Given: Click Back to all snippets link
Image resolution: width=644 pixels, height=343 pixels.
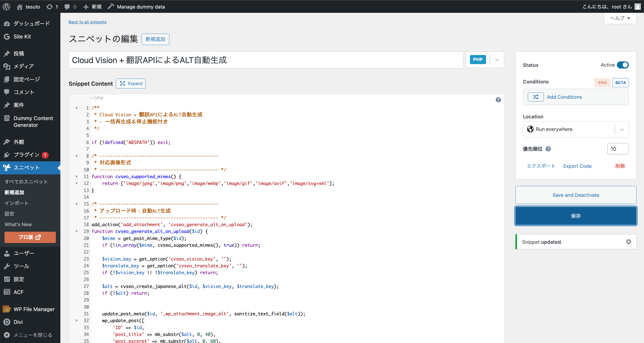Looking at the screenshot, I should tap(88, 22).
